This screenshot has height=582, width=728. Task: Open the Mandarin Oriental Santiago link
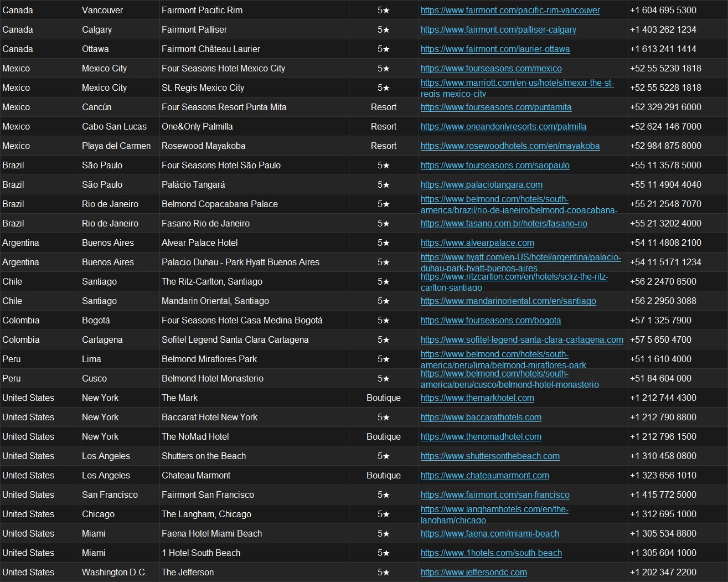[508, 301]
